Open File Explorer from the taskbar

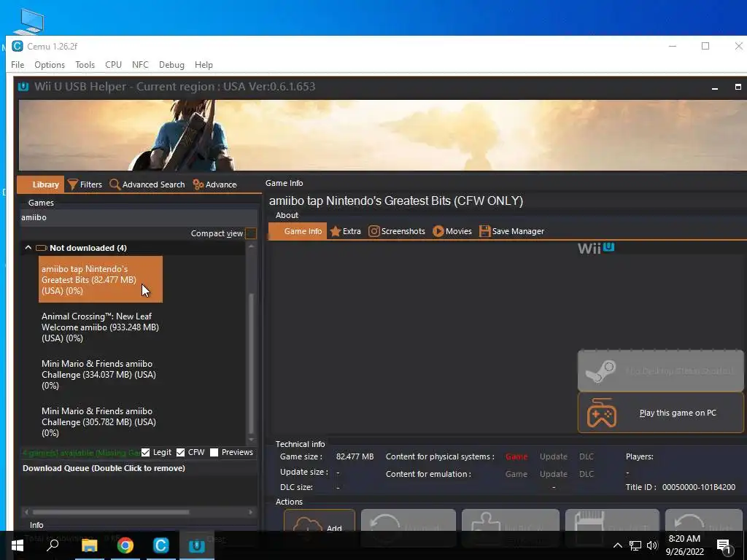pyautogui.click(x=89, y=545)
